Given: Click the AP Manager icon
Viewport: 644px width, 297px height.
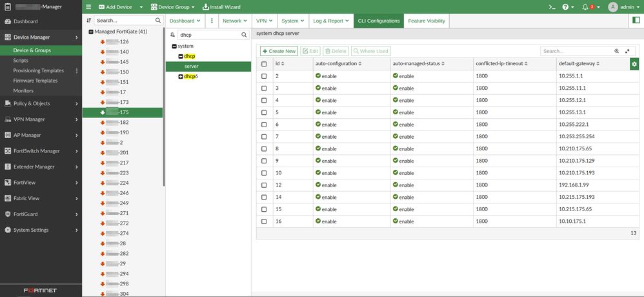Looking at the screenshot, I should [7, 135].
